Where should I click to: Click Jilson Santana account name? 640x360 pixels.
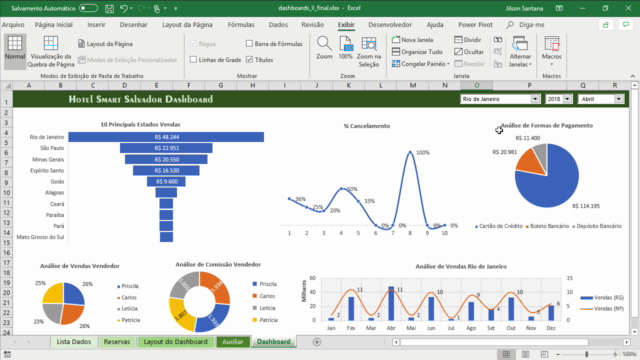(x=524, y=8)
